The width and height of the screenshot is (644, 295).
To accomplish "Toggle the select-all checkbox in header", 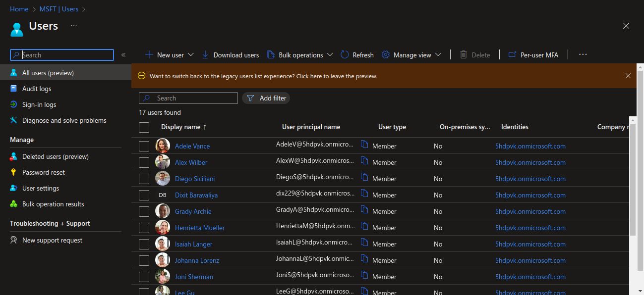I will pyautogui.click(x=144, y=127).
